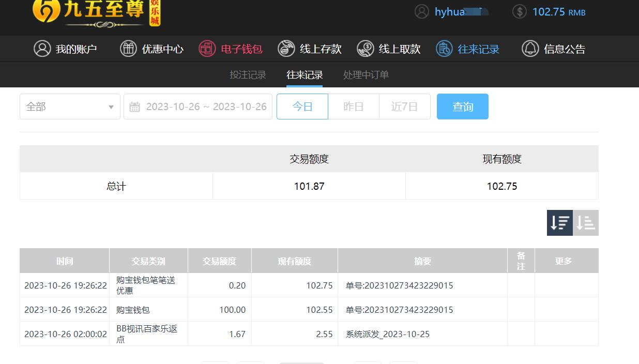Click the 100.00 transaction amount
639x364 pixels.
233,310
